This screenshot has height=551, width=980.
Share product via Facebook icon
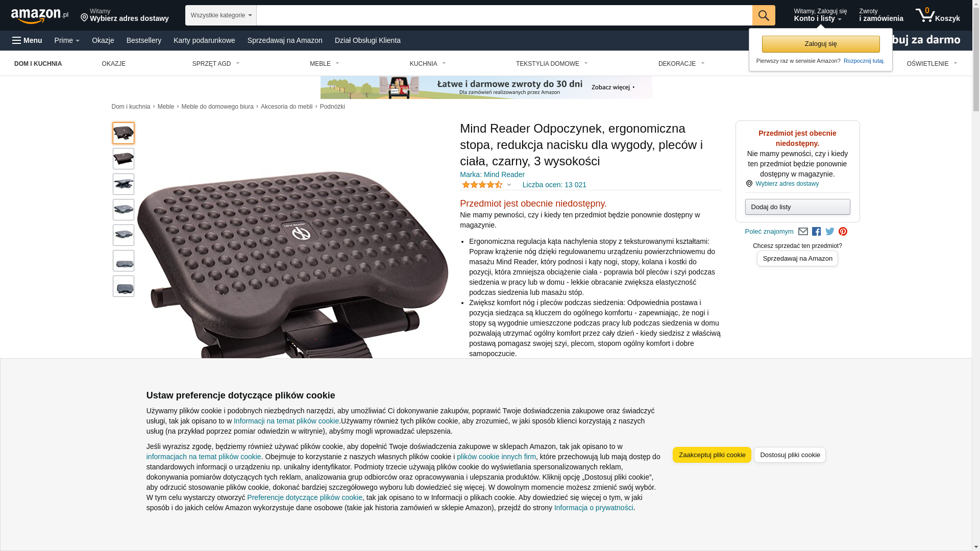pyautogui.click(x=816, y=232)
